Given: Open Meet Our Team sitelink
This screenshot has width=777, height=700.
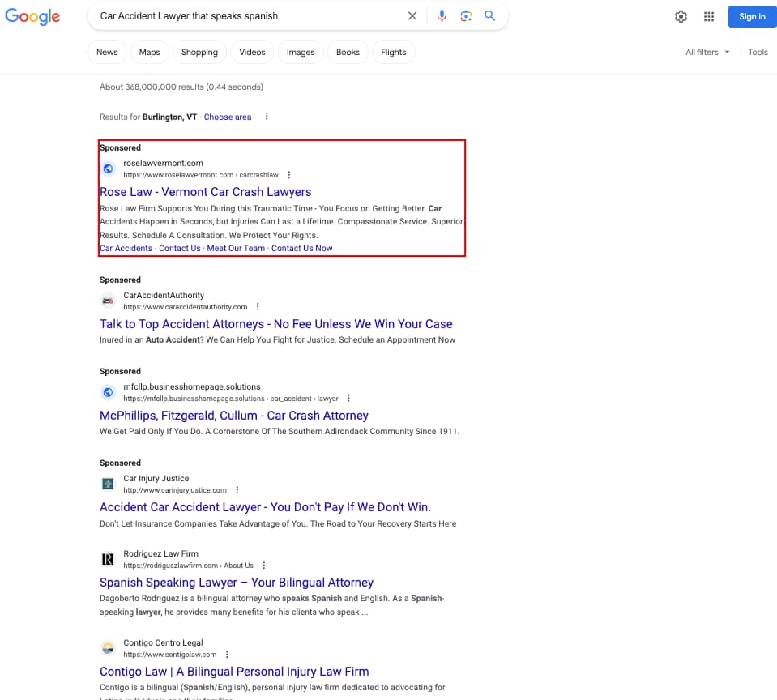Looking at the screenshot, I should [x=236, y=248].
